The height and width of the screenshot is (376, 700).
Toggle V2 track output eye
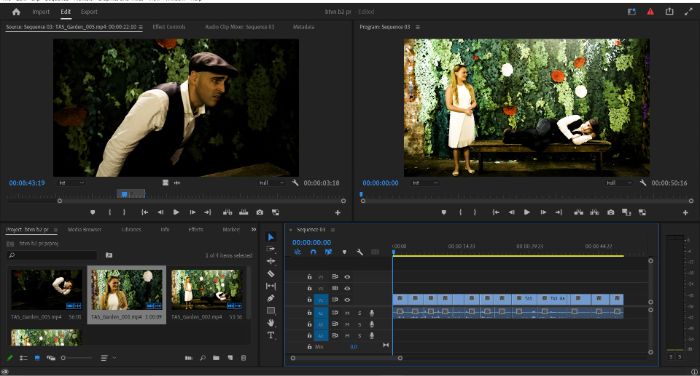(347, 288)
